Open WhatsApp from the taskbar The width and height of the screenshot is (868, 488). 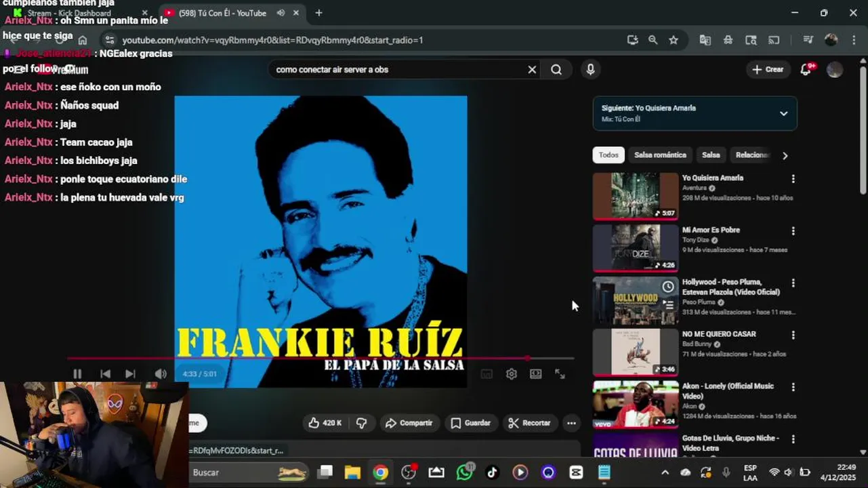[465, 472]
